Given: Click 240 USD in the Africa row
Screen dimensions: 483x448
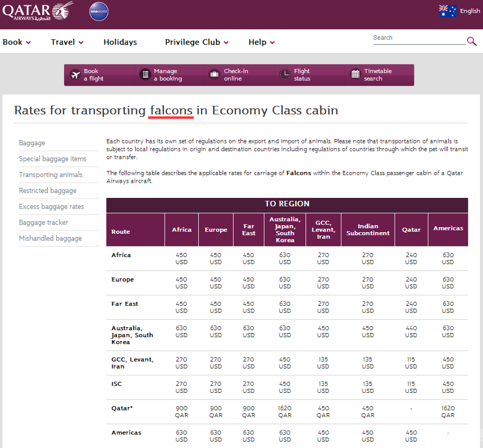Looking at the screenshot, I should [411, 259].
